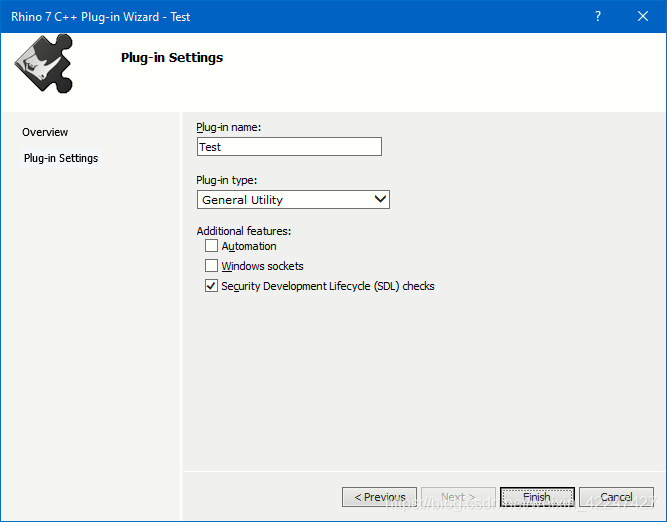Enable the Automation checkbox
667x522 pixels.
pos(211,246)
